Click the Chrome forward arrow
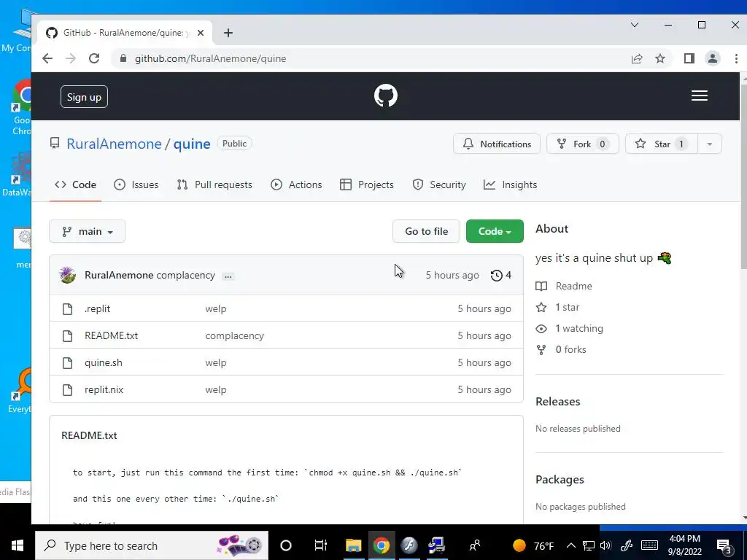 pos(71,58)
